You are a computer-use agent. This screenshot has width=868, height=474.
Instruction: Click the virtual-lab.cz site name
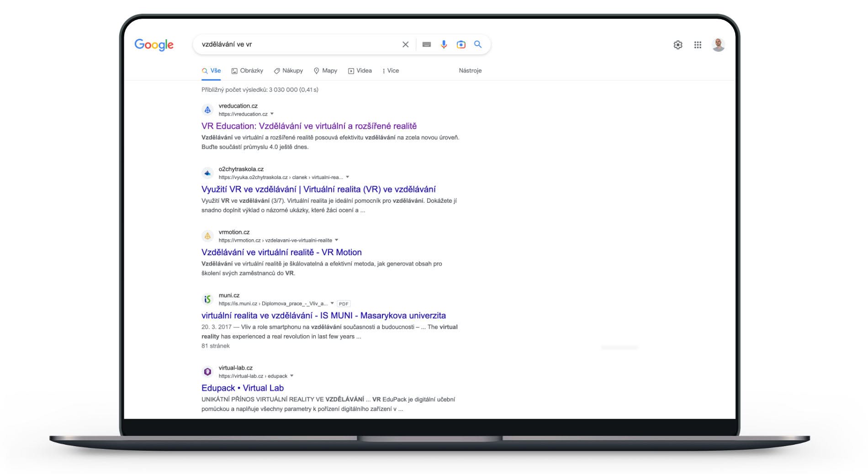235,368
